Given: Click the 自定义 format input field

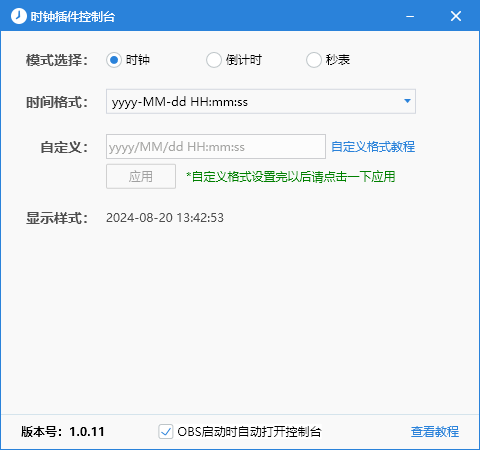Looking at the screenshot, I should [x=216, y=147].
